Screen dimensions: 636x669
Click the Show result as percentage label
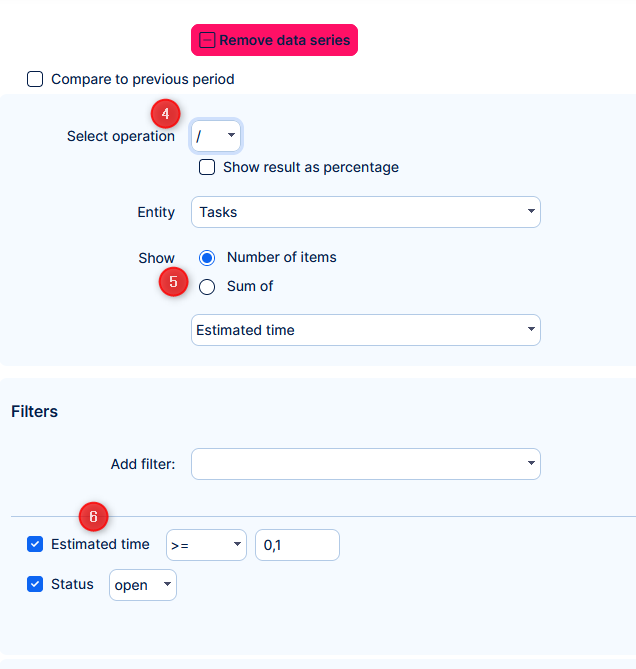(310, 167)
